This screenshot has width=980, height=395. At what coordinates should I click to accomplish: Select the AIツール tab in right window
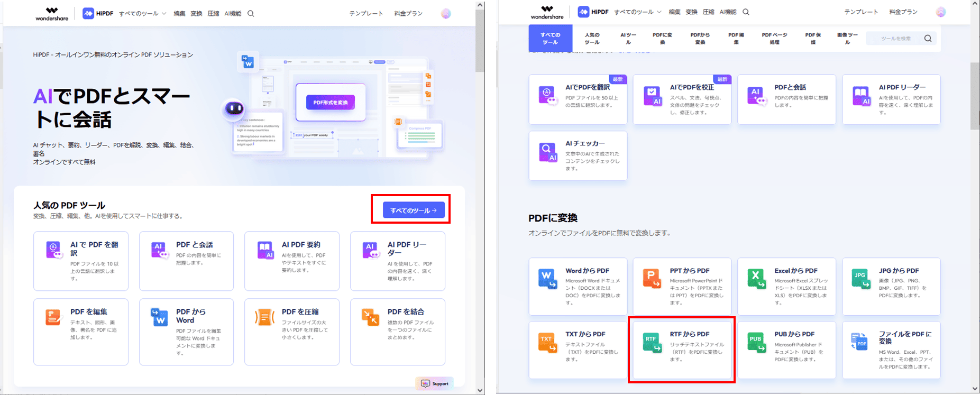point(628,38)
